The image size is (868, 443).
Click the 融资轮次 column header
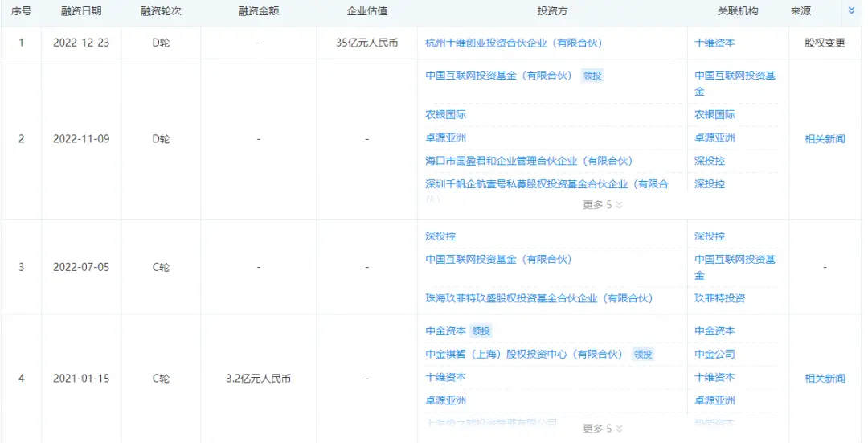161,11
